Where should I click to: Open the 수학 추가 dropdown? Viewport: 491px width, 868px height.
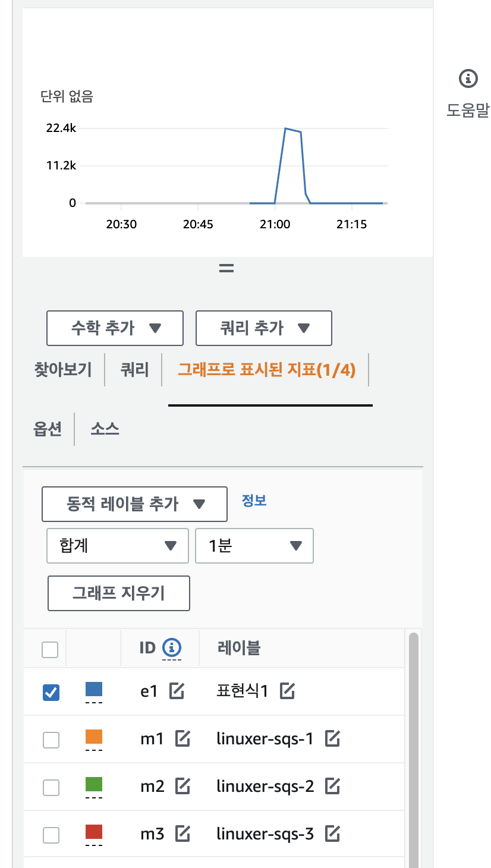[x=115, y=328]
